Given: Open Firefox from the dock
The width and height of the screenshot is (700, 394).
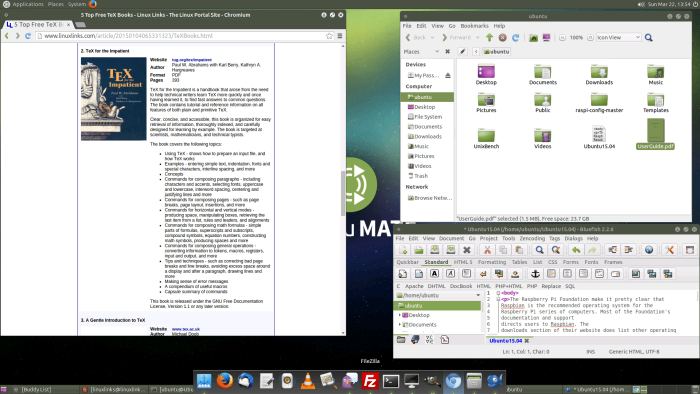Looking at the screenshot, I should click(x=225, y=381).
